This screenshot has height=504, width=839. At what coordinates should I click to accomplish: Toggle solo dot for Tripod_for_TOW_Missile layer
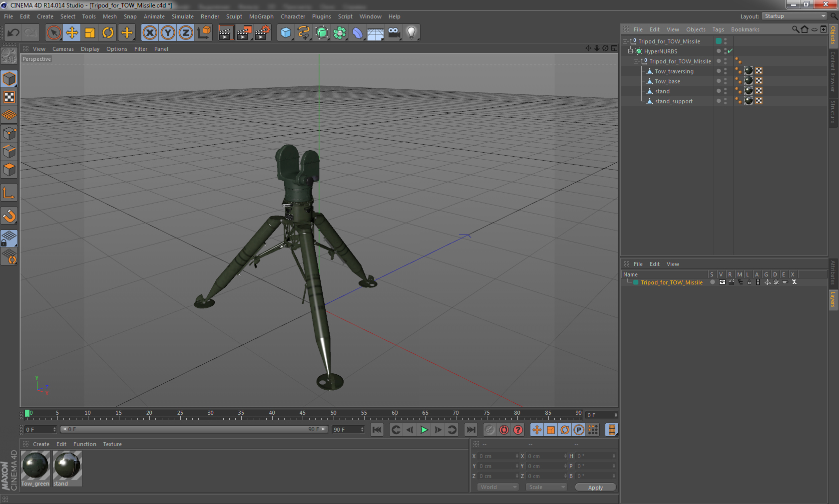click(x=713, y=282)
